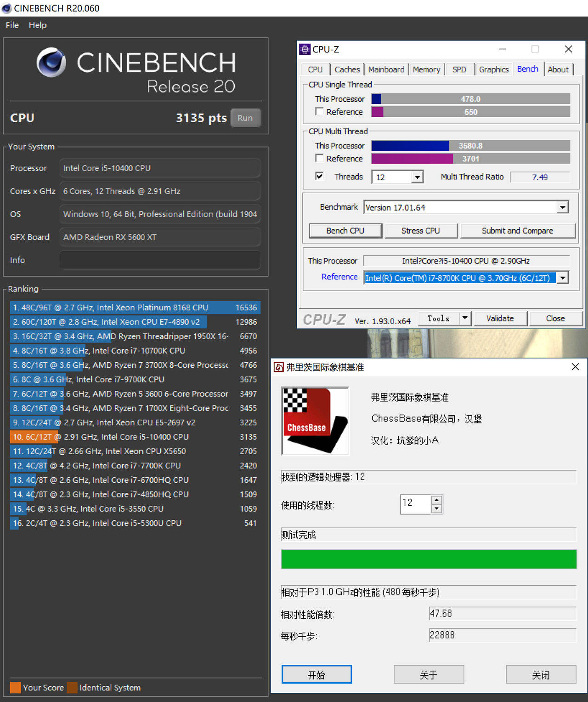This screenshot has width=588, height=702.
Task: Select ranking row 16 Core i5-5300U
Action: click(x=135, y=523)
